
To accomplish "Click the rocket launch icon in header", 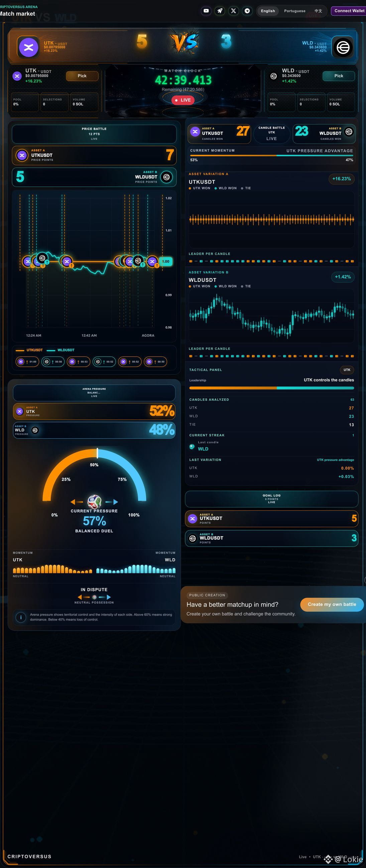I will point(220,11).
